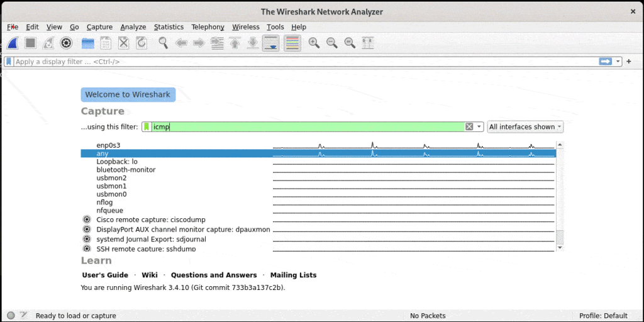
Task: Open the User's Guide link
Action: pos(105,275)
